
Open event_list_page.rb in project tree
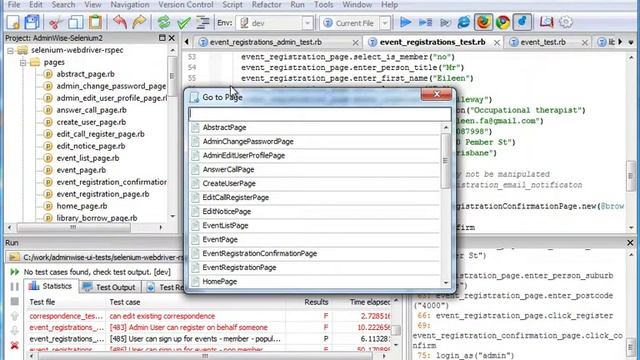click(88, 158)
